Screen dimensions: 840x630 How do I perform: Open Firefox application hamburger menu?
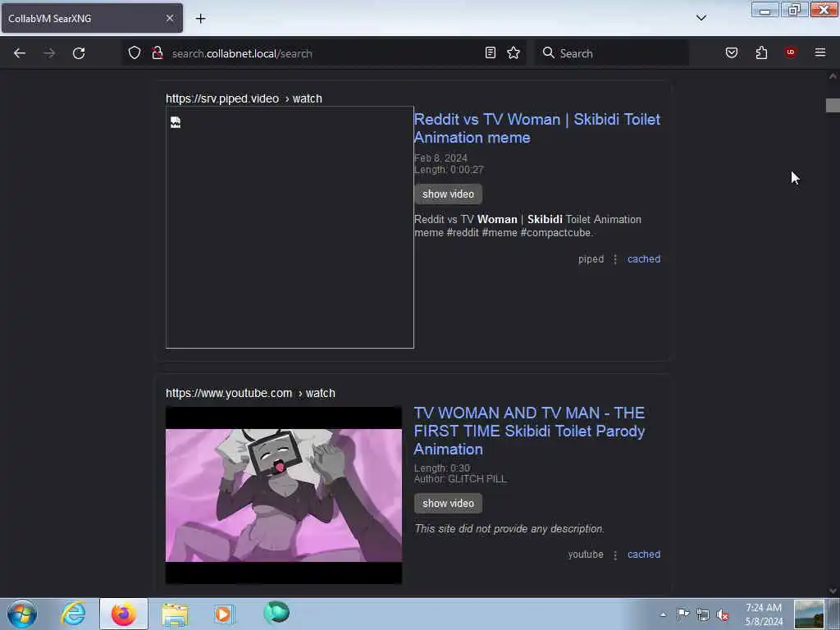click(820, 52)
